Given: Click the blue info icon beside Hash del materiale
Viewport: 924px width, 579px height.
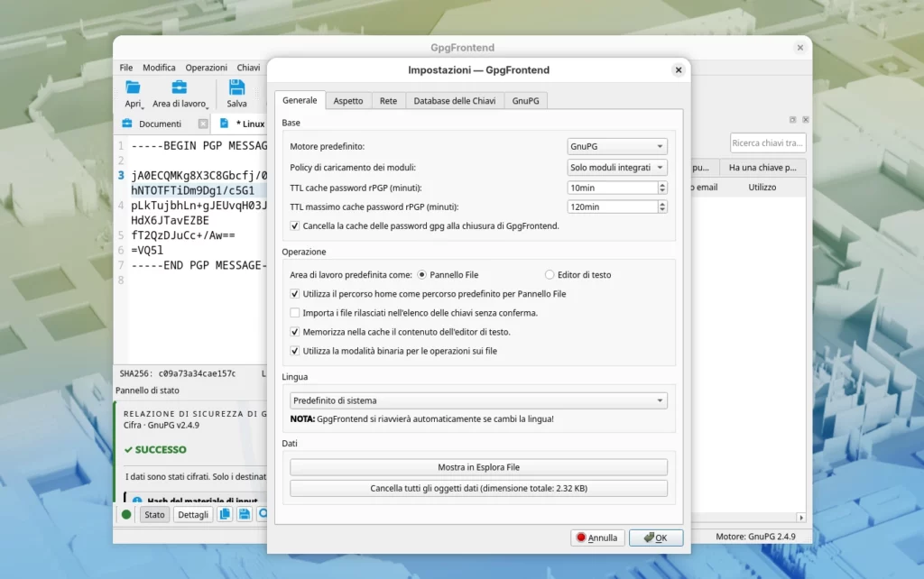Looking at the screenshot, I should 137,500.
